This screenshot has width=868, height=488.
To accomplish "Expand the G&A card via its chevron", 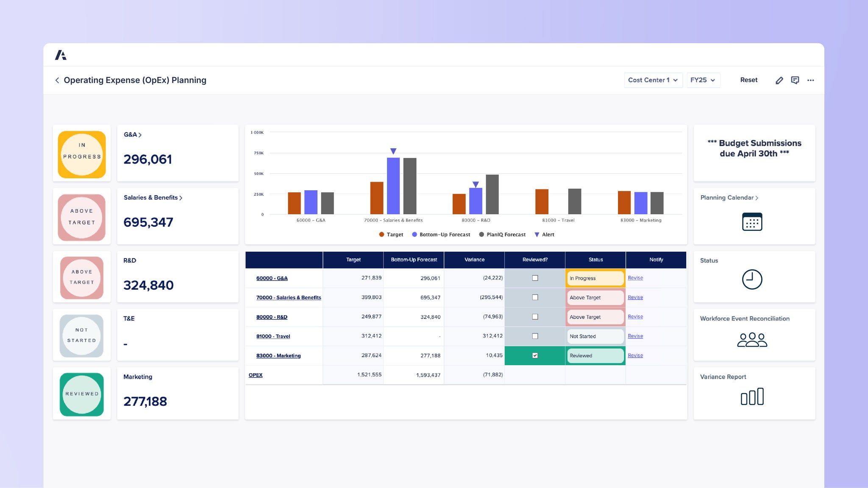I will 140,135.
